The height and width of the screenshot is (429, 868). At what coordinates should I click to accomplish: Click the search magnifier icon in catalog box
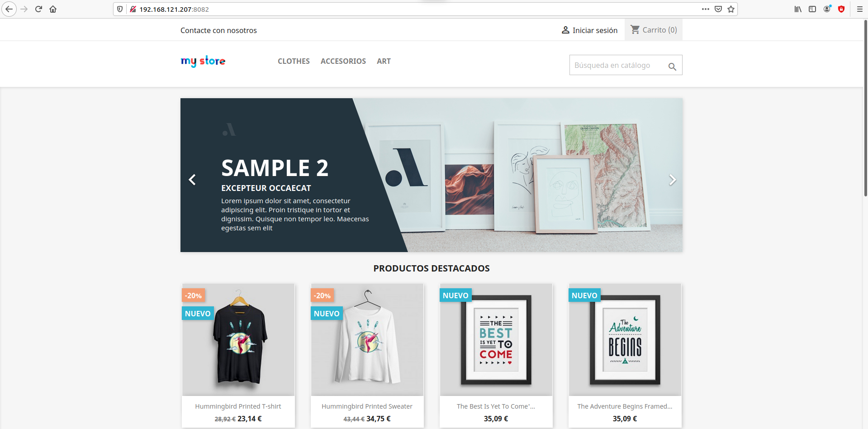tap(672, 67)
